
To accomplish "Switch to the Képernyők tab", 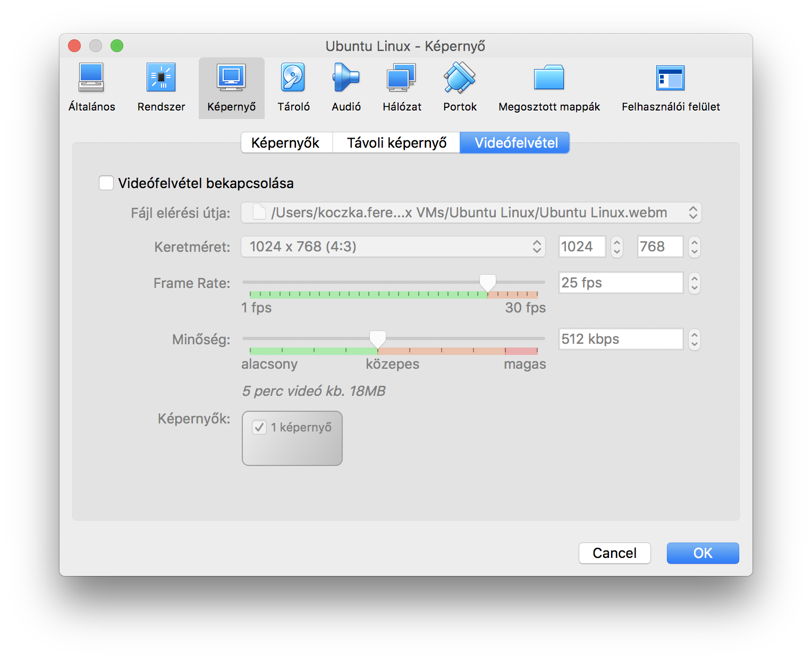I will (x=286, y=142).
